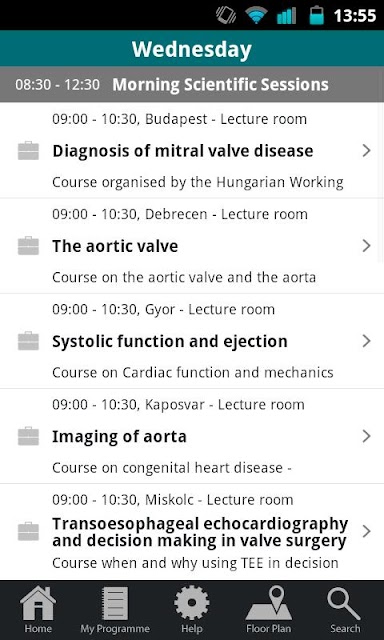Screen dimensions: 384x640
Task: Open Diagnosis of mitral valve disease title
Action: coord(182,151)
